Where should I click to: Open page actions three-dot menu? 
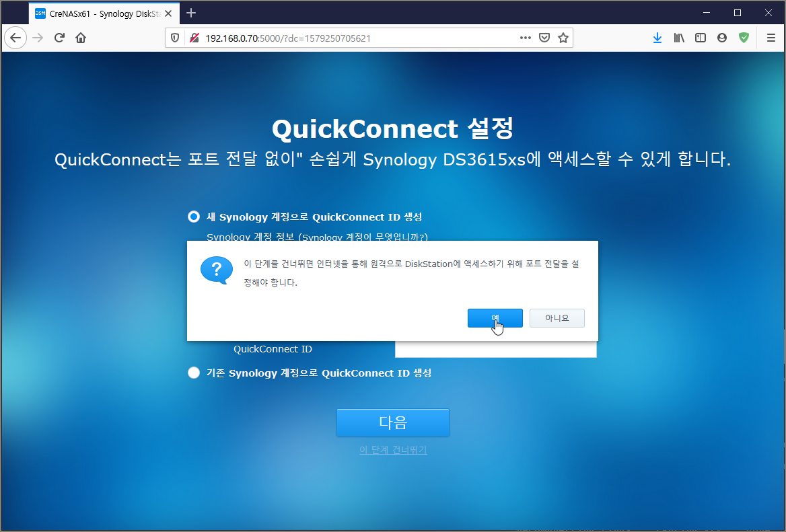526,38
